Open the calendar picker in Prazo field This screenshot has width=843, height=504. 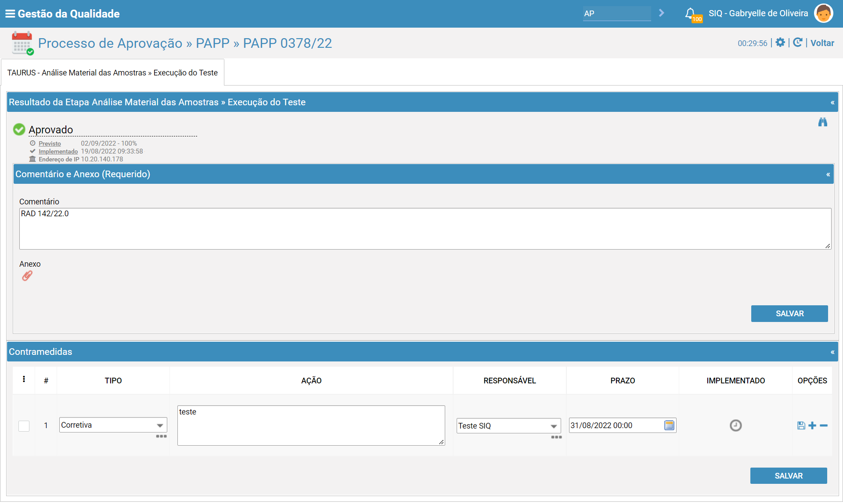pos(669,425)
